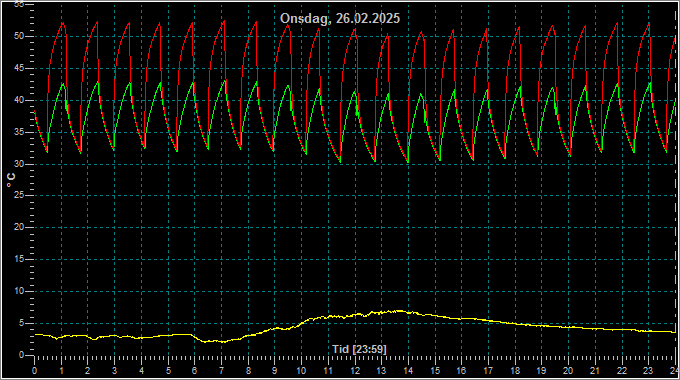
Task: Click hour 15 on the time axis
Action: (435, 371)
